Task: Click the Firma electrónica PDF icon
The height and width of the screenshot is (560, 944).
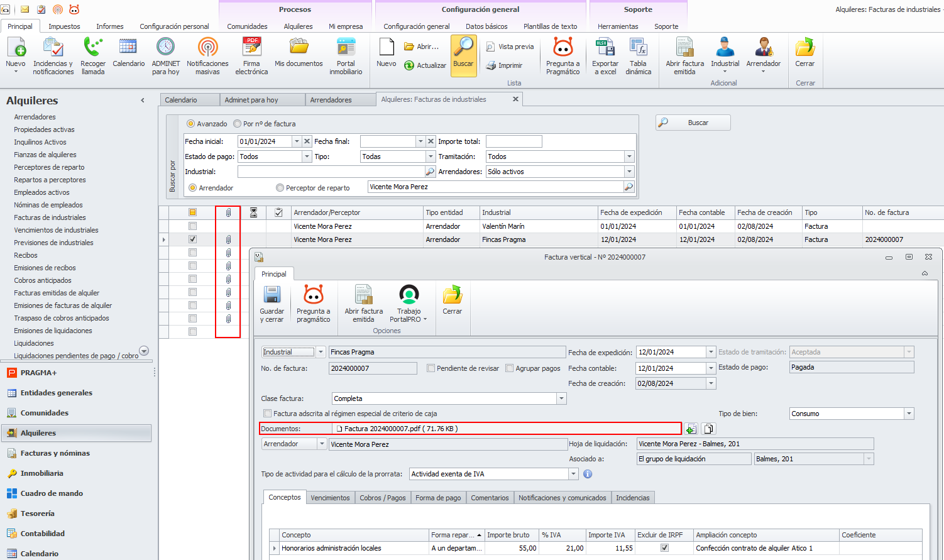Action: (x=251, y=48)
